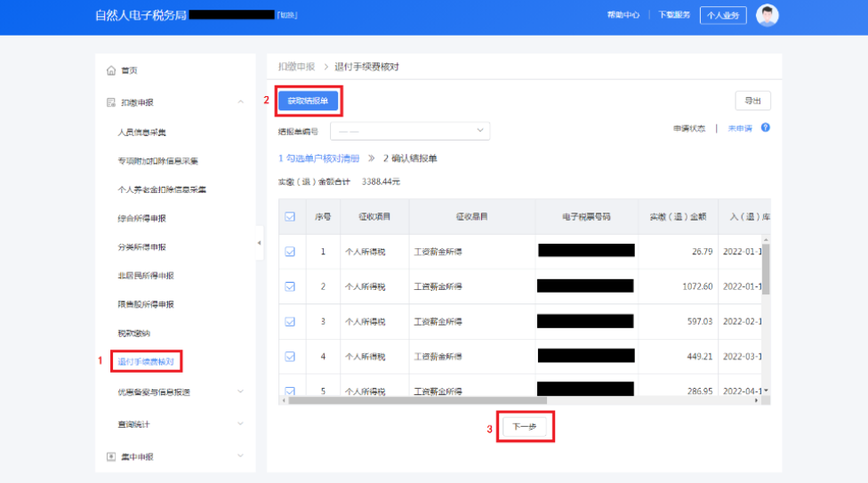The width and height of the screenshot is (868, 483).
Task: Click the table's vertical scrollbar
Action: (x=766, y=267)
